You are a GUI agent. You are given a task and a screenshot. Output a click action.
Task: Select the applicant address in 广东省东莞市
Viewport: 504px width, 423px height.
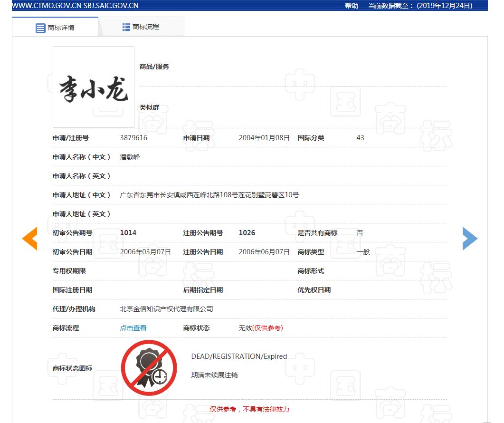(209, 195)
